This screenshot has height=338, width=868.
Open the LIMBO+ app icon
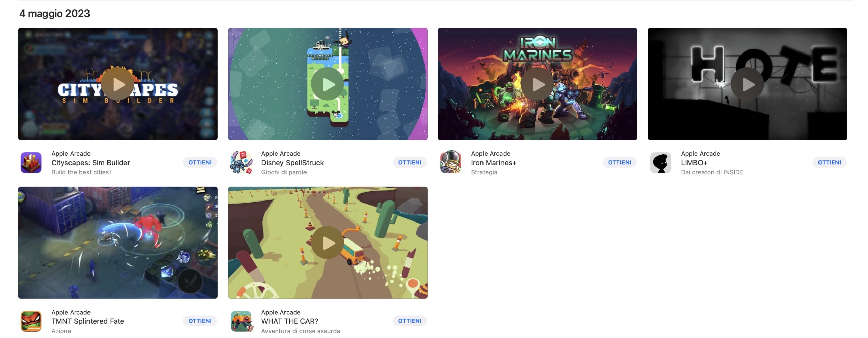[661, 163]
